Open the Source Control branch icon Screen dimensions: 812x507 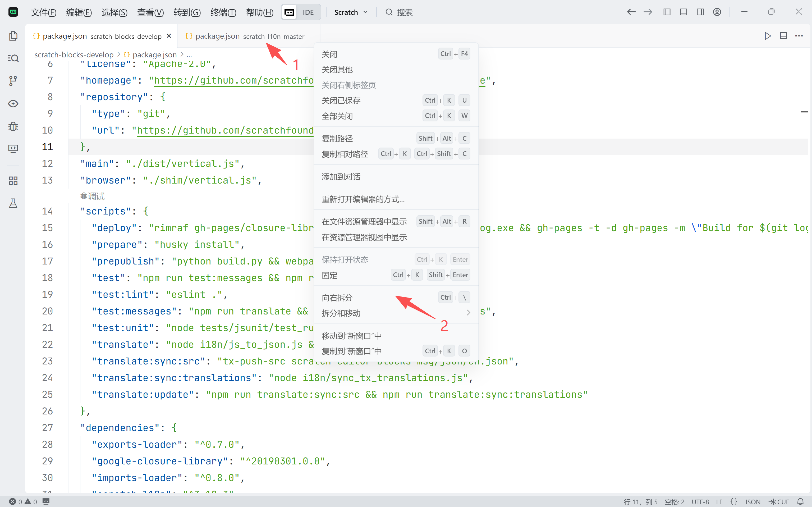click(x=13, y=81)
